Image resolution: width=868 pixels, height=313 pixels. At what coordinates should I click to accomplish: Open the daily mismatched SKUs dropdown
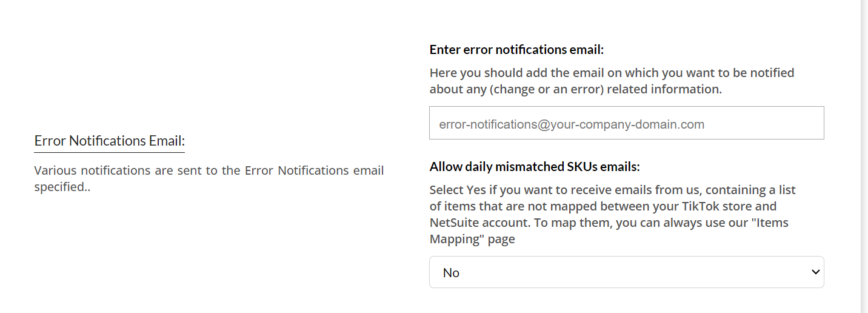click(626, 272)
